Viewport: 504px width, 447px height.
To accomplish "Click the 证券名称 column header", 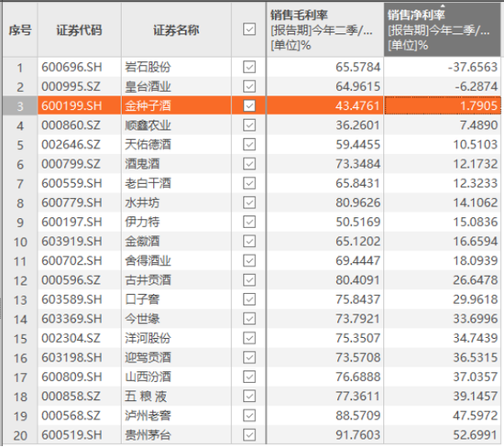I will pos(176,29).
